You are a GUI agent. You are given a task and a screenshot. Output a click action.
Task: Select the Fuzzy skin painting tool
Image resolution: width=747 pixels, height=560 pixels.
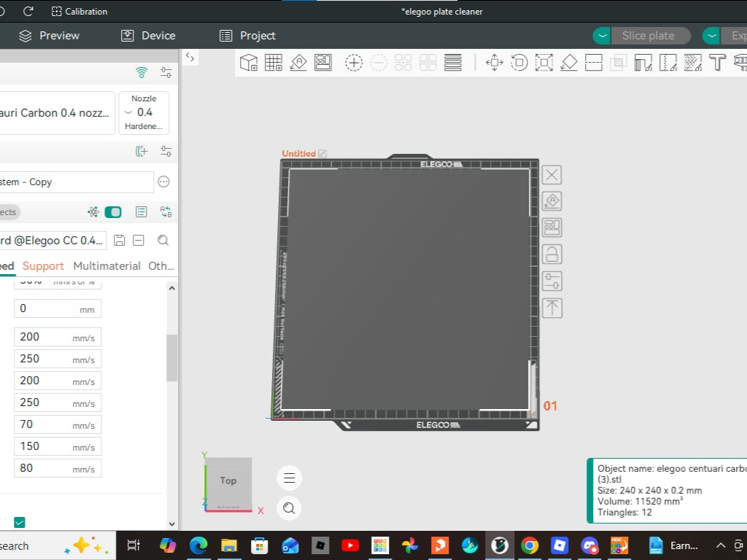pos(693,63)
